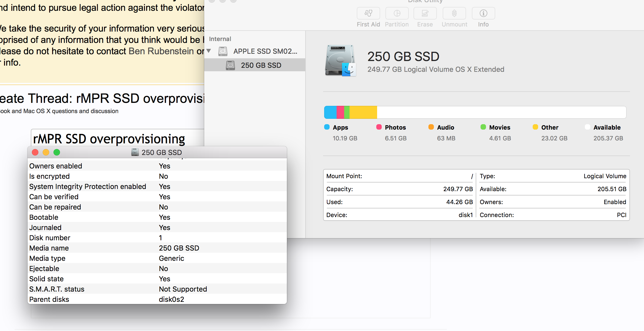Image resolution: width=644 pixels, height=331 pixels.
Task: Click disk icon in info window title
Action: [135, 152]
